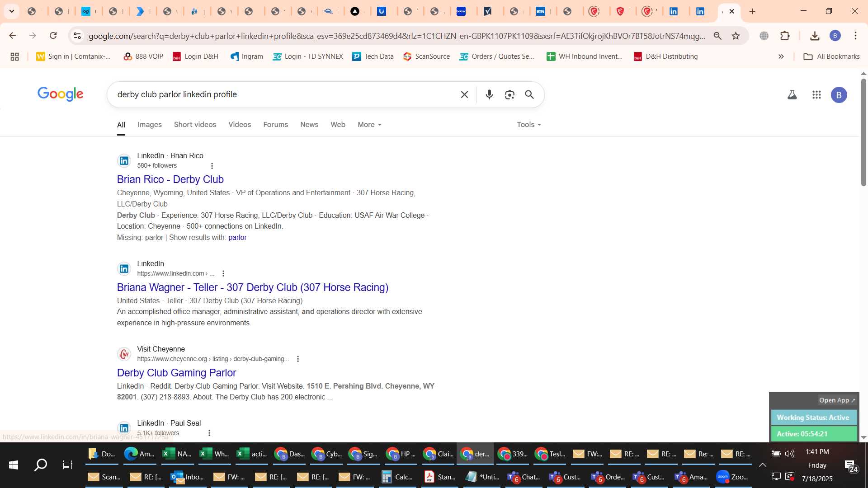Open the D&H Distributing bookmark

[x=666, y=56]
